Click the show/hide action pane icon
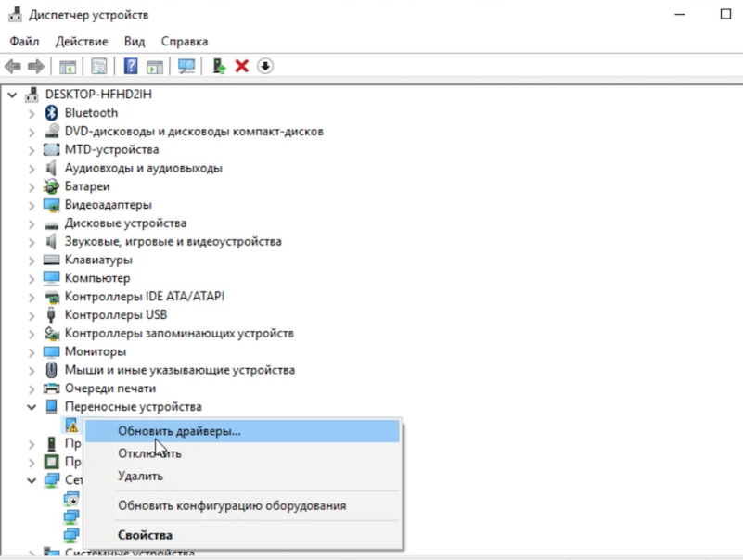The image size is (743, 560). click(x=155, y=67)
